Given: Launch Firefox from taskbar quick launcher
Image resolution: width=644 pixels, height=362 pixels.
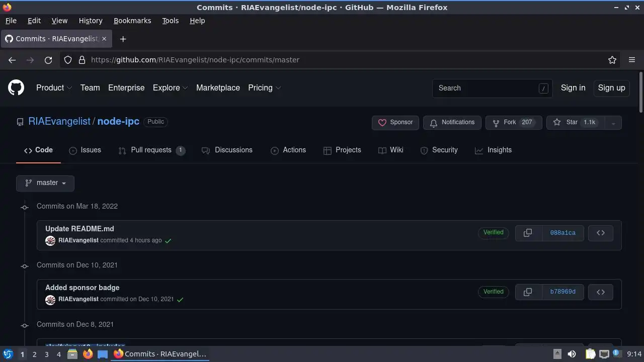Looking at the screenshot, I should tap(88, 354).
